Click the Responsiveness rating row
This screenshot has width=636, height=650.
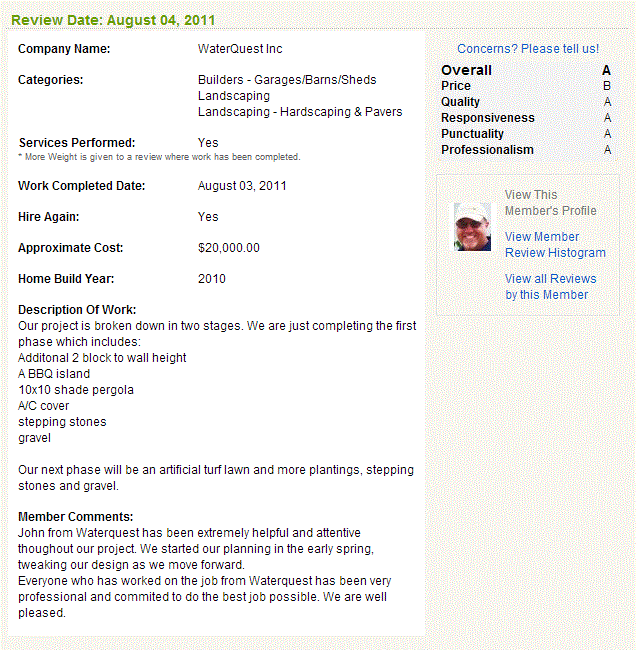[526, 118]
